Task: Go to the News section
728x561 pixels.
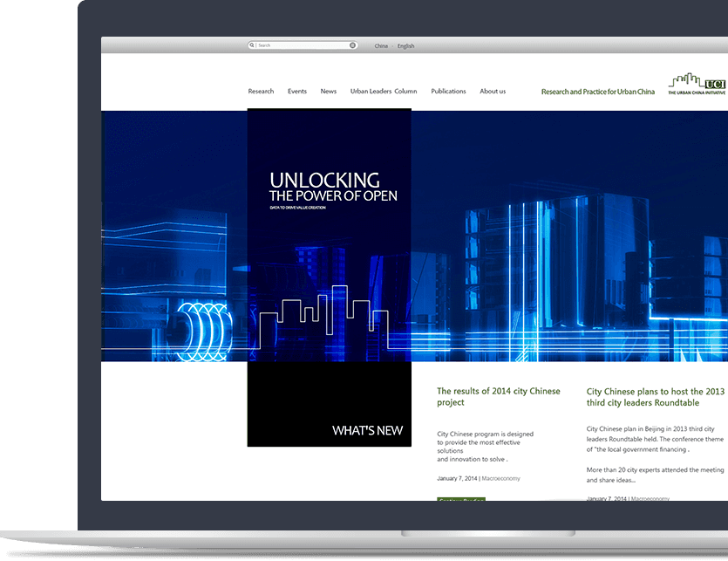Action: point(328,92)
